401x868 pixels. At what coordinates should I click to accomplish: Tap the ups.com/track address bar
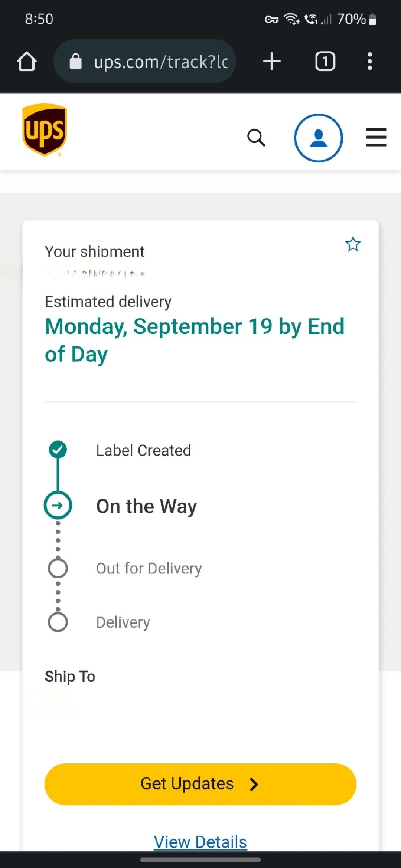click(x=145, y=61)
